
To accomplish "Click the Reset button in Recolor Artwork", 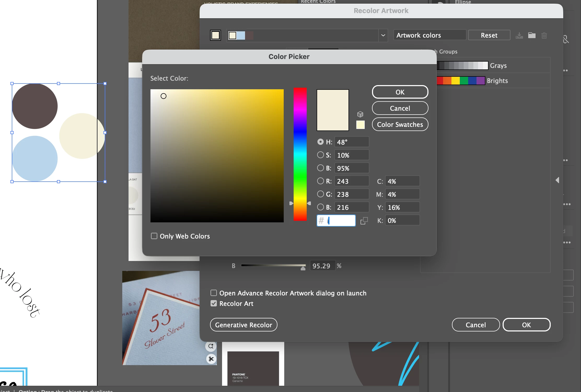I will 489,35.
